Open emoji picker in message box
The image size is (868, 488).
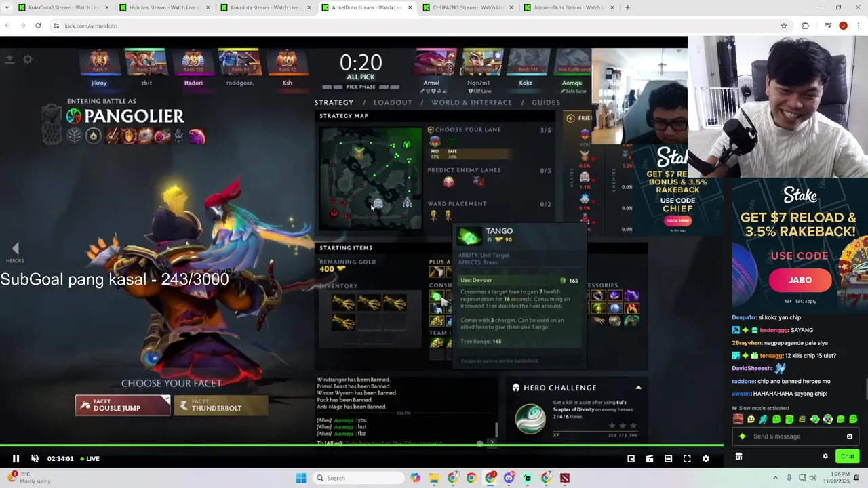[850, 436]
